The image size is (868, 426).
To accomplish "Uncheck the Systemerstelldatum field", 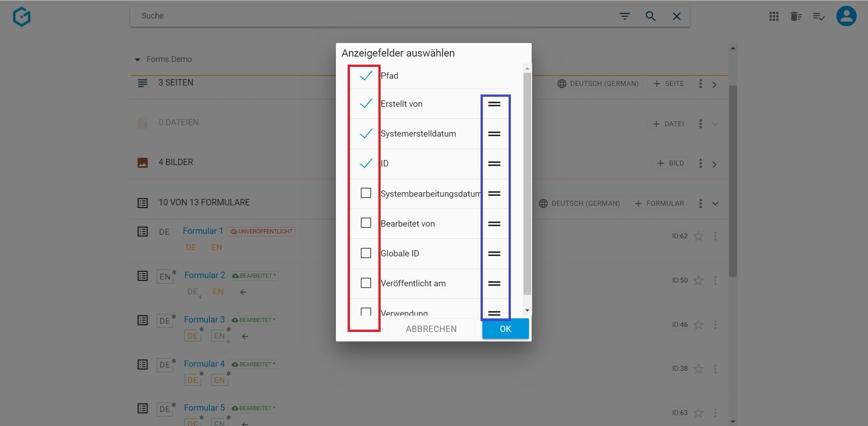I will pos(366,133).
